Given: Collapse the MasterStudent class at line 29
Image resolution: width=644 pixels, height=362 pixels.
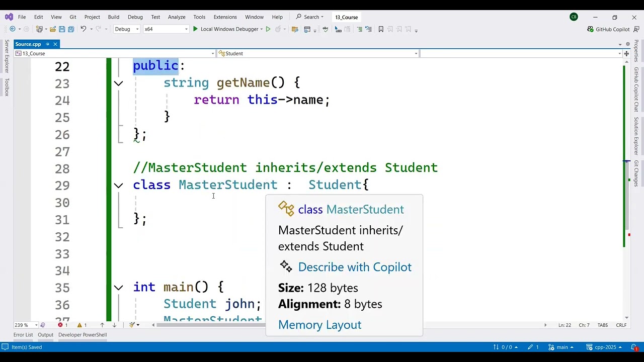Looking at the screenshot, I should click(x=118, y=186).
